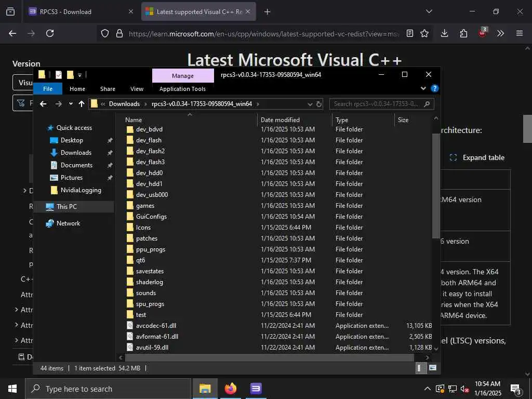
Task: Click the search rpcs3 folder field
Action: [x=382, y=104]
